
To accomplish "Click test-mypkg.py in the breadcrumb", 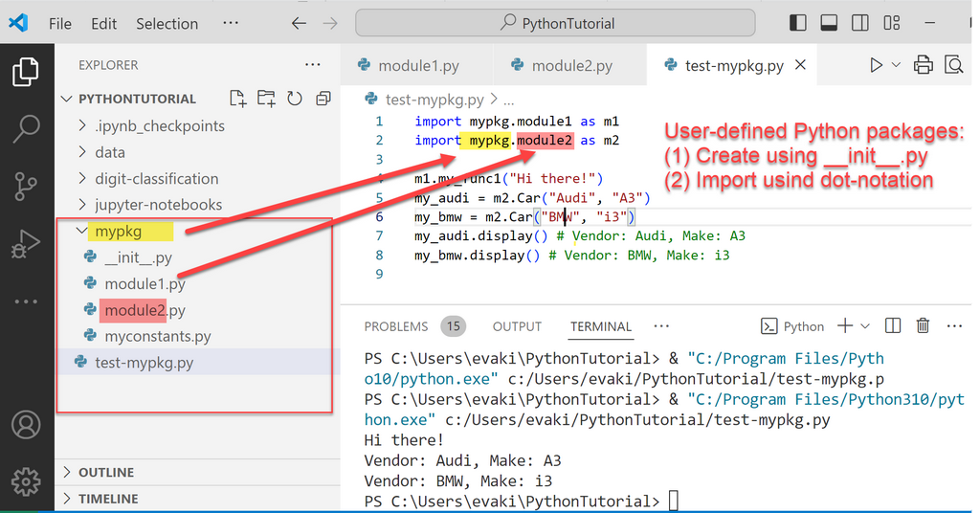I will [434, 100].
